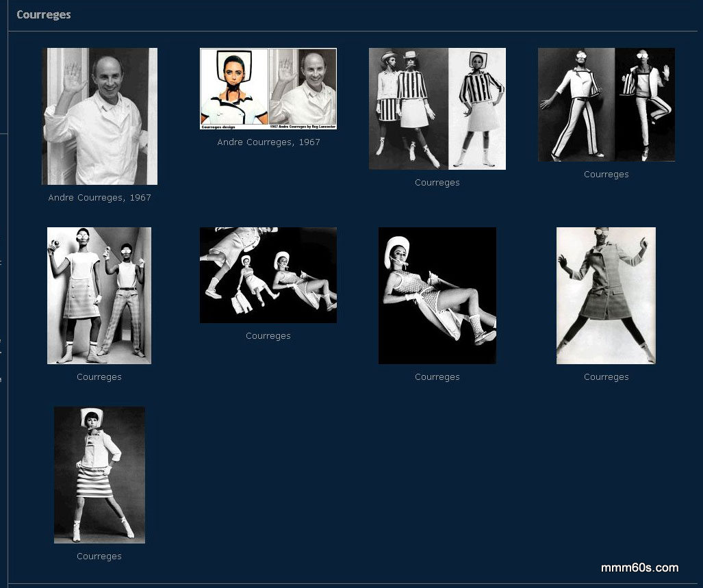This screenshot has width=703, height=588.
Task: Click 'Andre Courreges, 1967' caption under the large portrait
Action: click(99, 198)
